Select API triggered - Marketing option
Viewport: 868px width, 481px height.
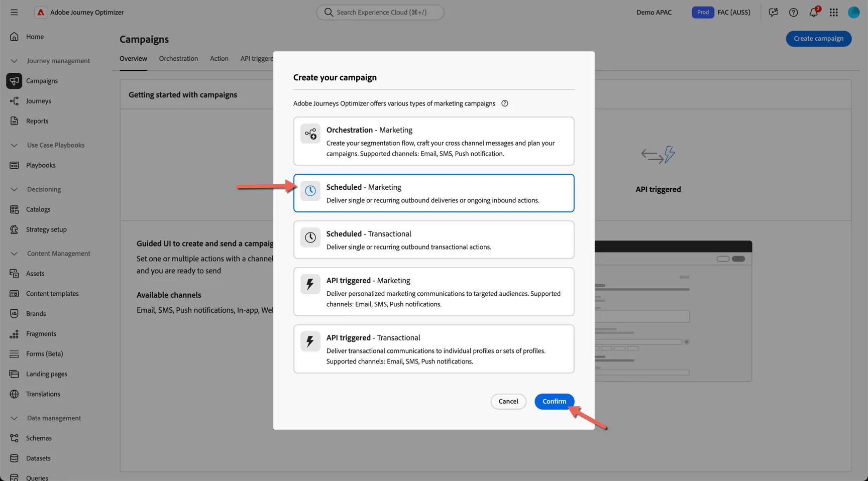click(433, 292)
